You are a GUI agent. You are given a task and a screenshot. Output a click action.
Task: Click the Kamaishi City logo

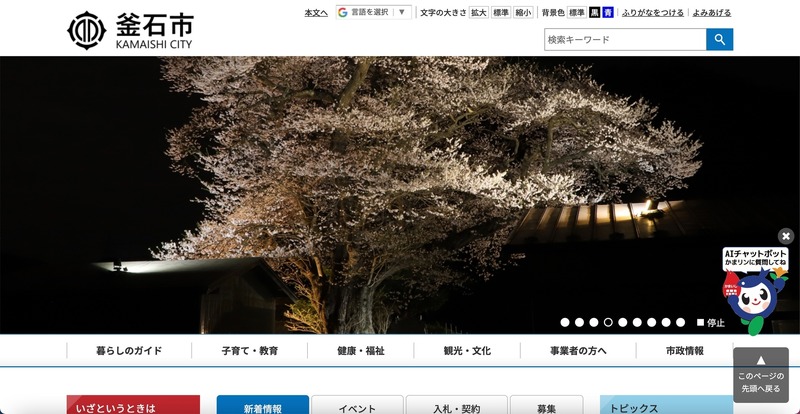130,30
